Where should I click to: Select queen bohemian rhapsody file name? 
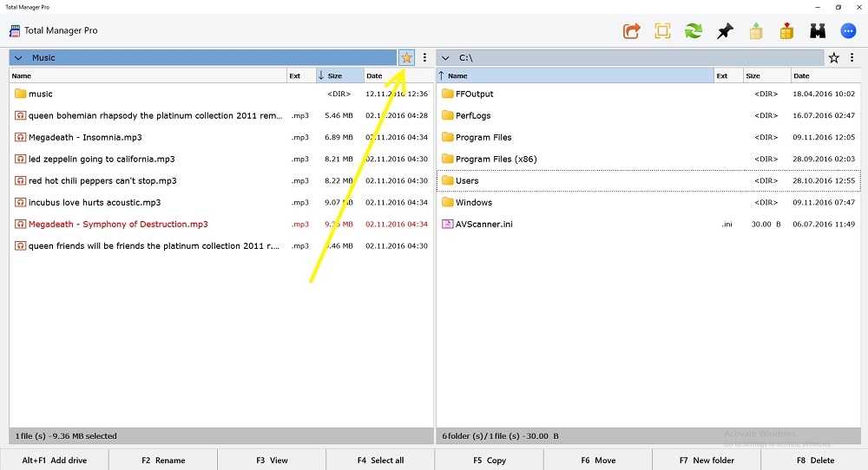pyautogui.click(x=155, y=115)
